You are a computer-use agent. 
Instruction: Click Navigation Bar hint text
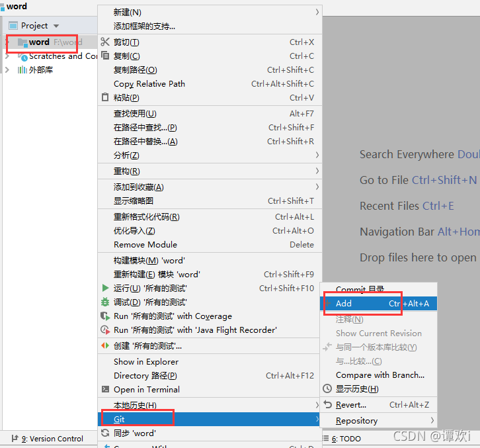[419, 232]
